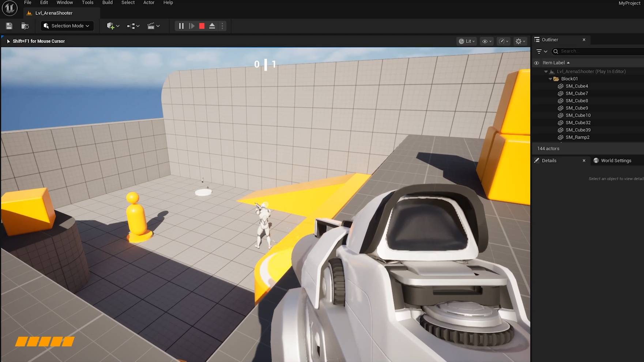The image size is (644, 362).
Task: Pause the Play In Editor session
Action: (x=181, y=26)
